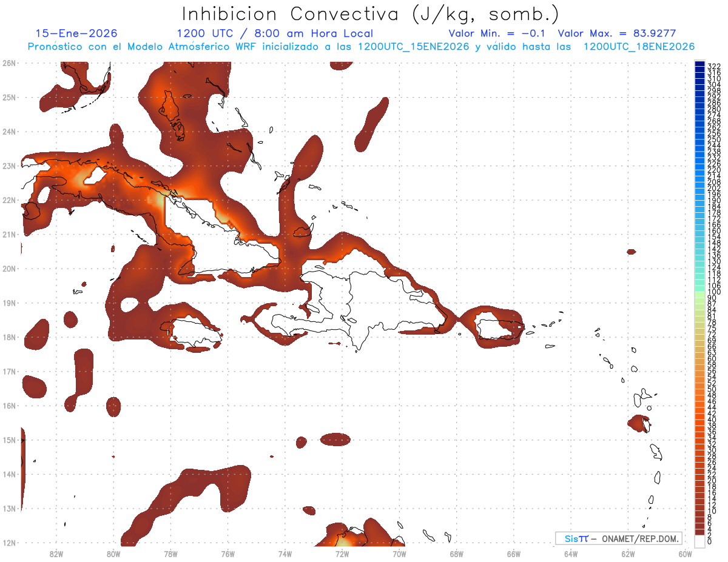The image size is (728, 562).
Task: Click the colorbar value label 0
Action: (710, 541)
